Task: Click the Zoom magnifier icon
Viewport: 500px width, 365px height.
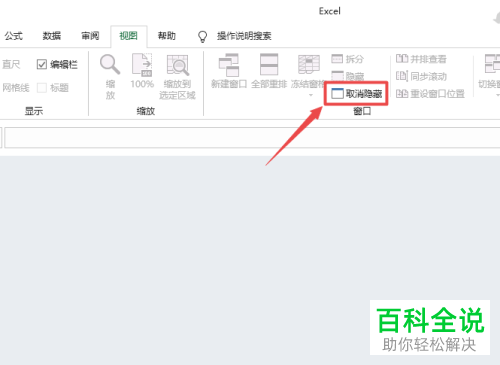Action: pos(110,65)
